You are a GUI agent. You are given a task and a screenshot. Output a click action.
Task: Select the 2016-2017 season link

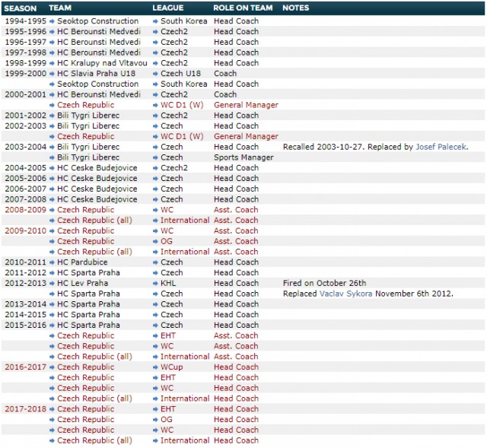(25, 367)
